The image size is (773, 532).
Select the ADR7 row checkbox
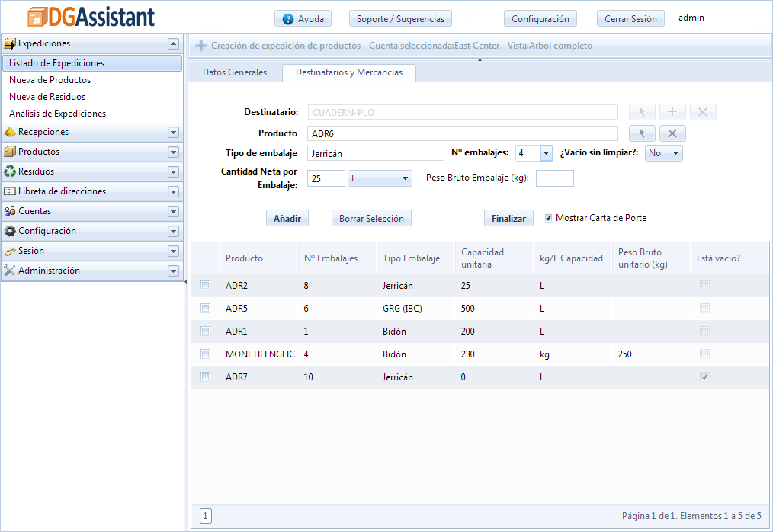point(206,377)
